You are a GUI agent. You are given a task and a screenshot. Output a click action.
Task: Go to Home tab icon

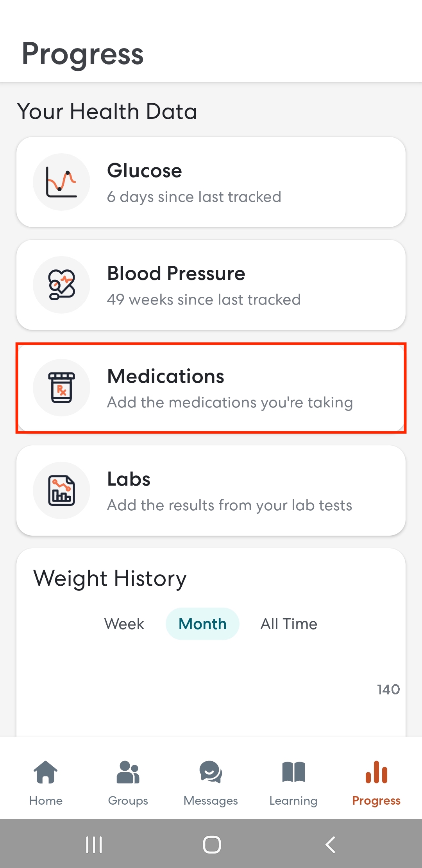46,772
